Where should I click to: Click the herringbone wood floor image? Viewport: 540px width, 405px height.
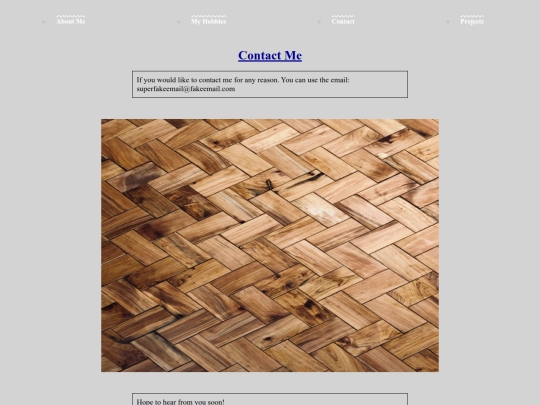pos(270,245)
